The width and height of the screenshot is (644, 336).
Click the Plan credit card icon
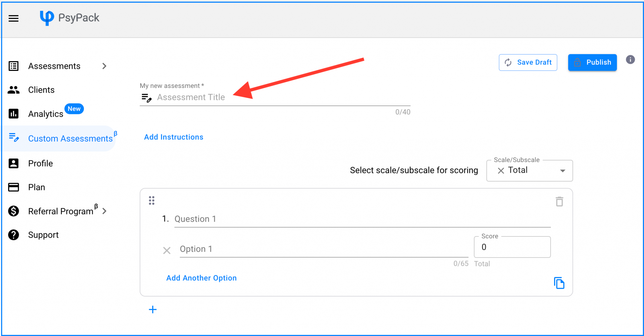pyautogui.click(x=14, y=187)
